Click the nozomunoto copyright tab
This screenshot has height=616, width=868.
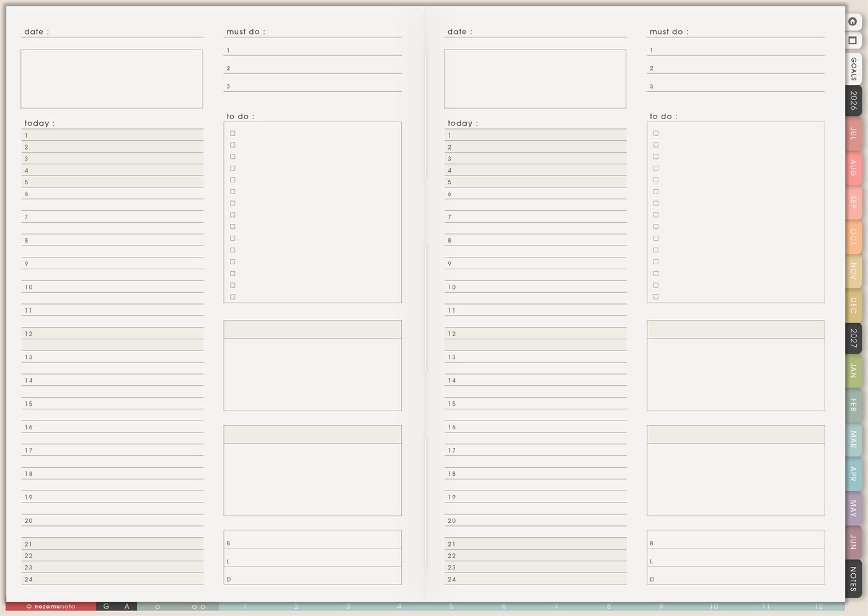51,607
